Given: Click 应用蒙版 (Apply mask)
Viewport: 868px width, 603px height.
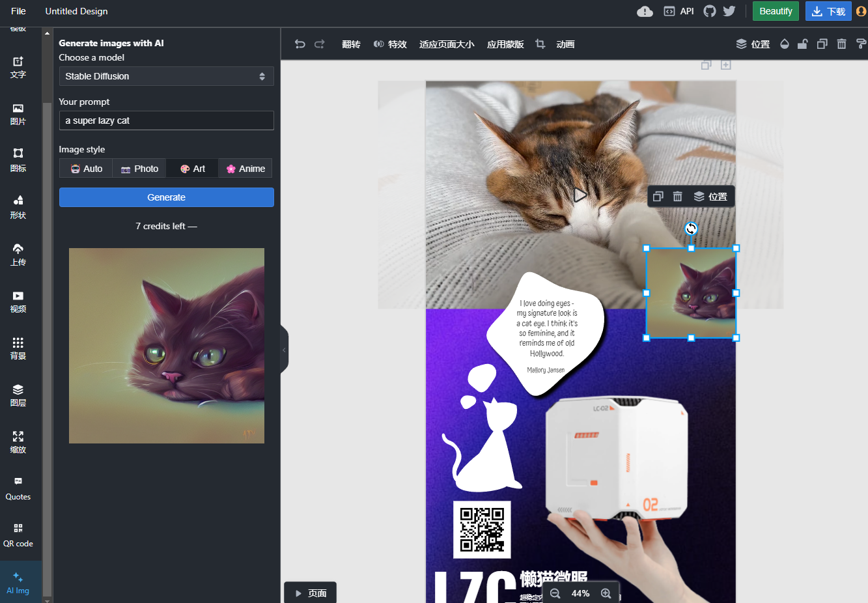Looking at the screenshot, I should (505, 44).
